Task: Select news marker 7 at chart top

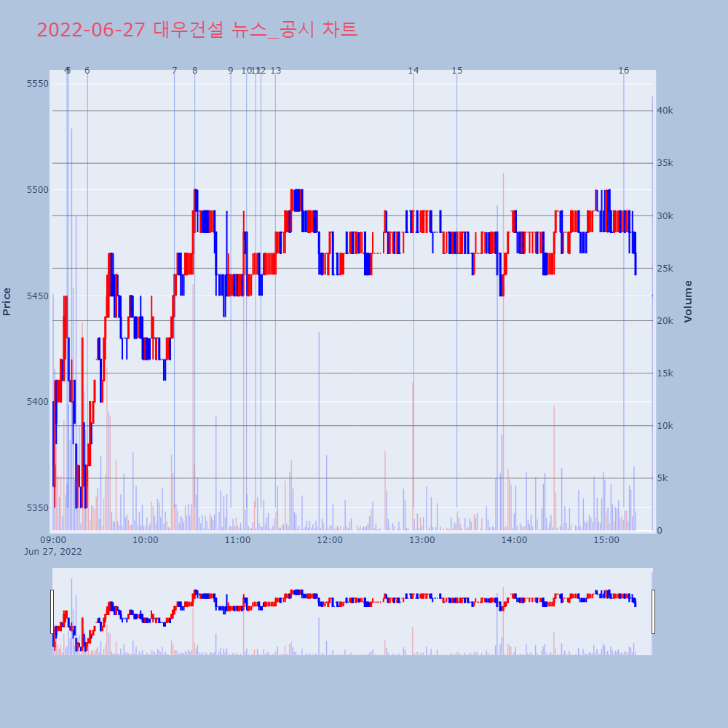Action: pyautogui.click(x=175, y=71)
